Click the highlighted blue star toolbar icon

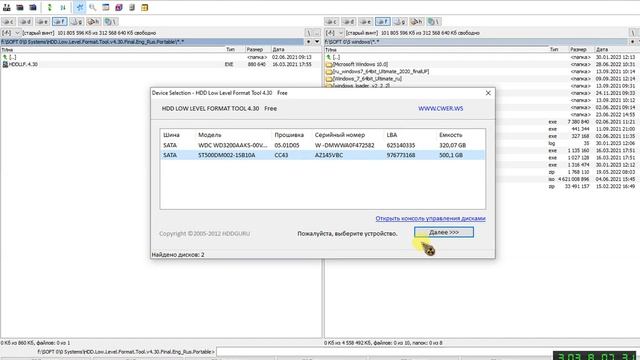[80, 7]
